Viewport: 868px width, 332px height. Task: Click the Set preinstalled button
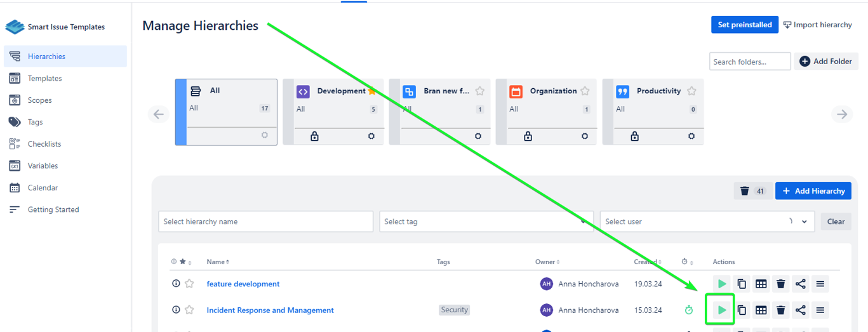point(744,25)
